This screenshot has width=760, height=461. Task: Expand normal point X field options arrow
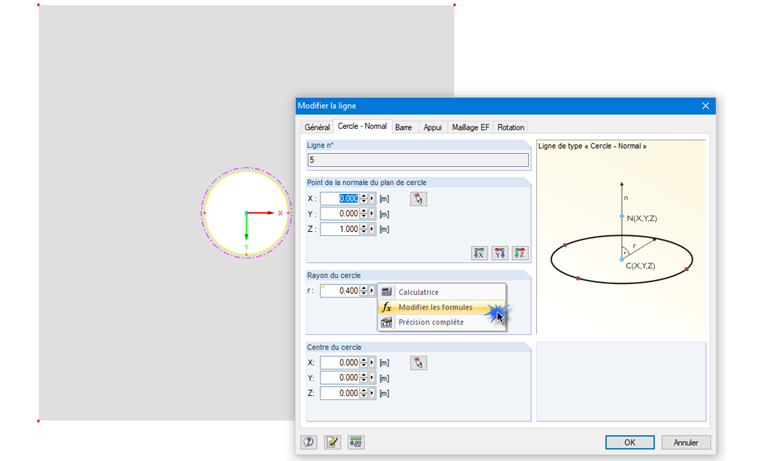372,199
